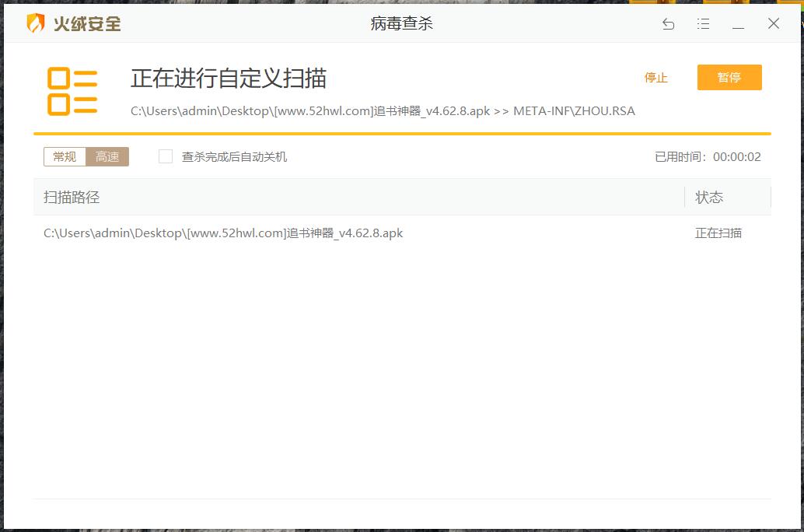Open the task list icon in the title bar

[x=703, y=24]
